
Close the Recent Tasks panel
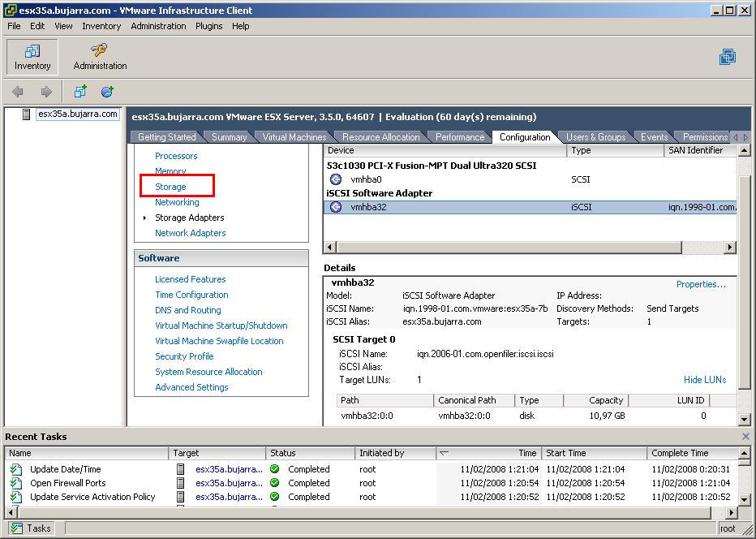coord(745,436)
